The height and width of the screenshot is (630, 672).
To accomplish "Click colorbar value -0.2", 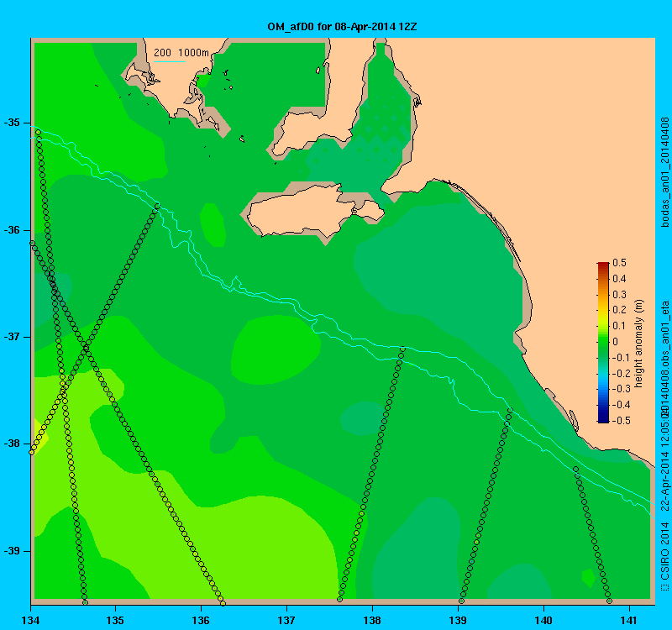I will [621, 373].
